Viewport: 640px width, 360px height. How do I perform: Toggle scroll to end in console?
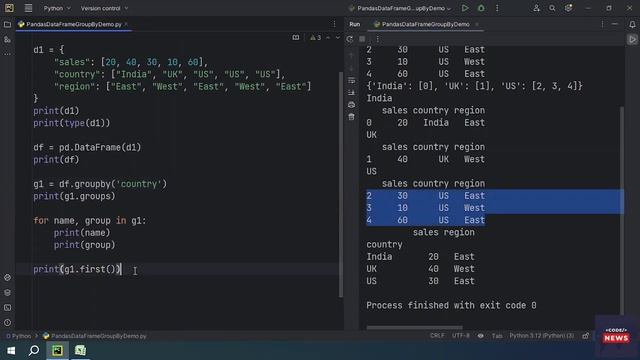click(x=351, y=93)
